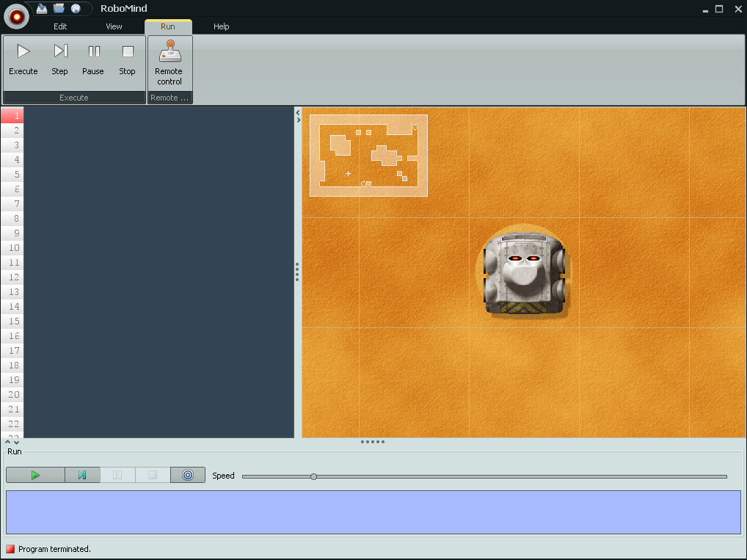Viewport: 747px width, 560px height.
Task: Click the globe open-map icon in the title bar
Action: point(76,8)
